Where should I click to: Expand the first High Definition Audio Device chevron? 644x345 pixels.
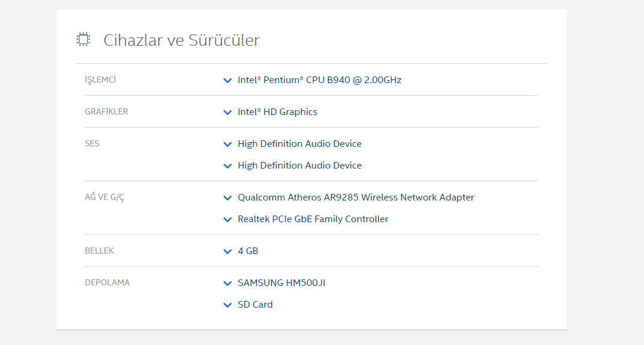pos(227,144)
